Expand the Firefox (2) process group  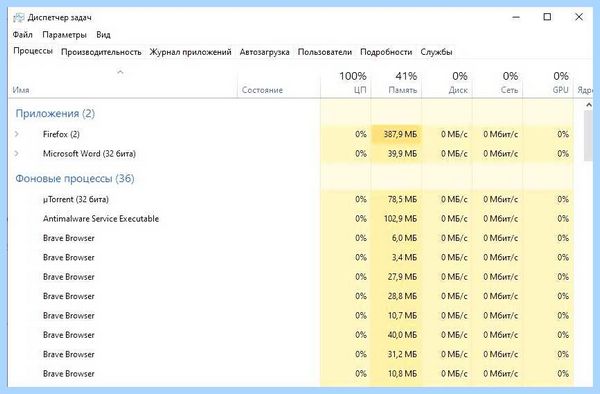(16, 134)
